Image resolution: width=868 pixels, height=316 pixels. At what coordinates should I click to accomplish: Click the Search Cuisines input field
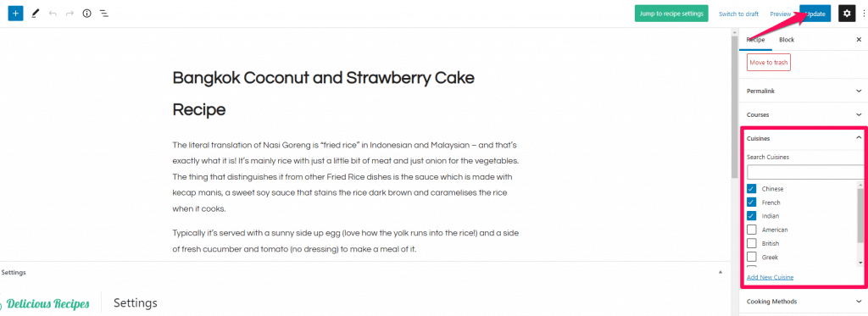pyautogui.click(x=805, y=172)
